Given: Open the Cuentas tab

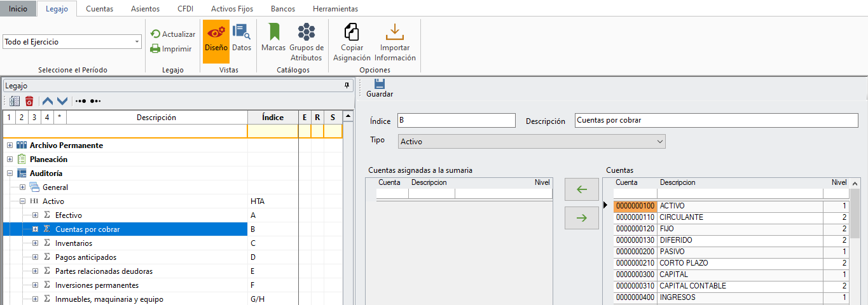Looking at the screenshot, I should [x=99, y=9].
